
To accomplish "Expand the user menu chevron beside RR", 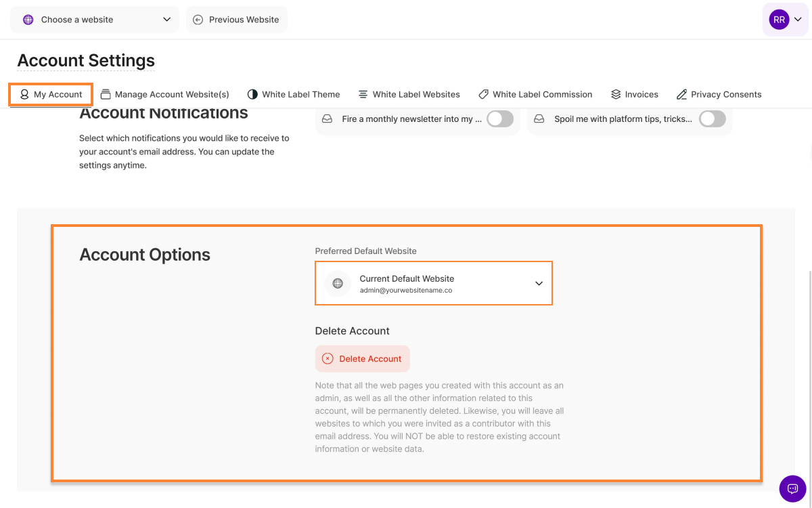I will pyautogui.click(x=798, y=20).
